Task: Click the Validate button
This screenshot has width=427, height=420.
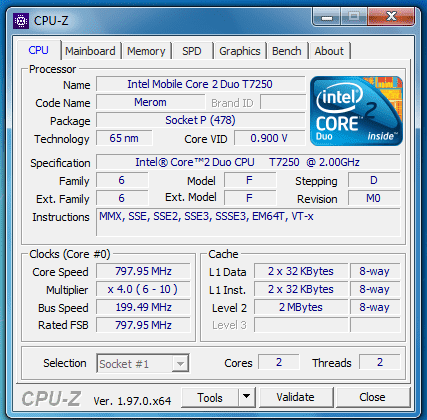Action: 296,397
